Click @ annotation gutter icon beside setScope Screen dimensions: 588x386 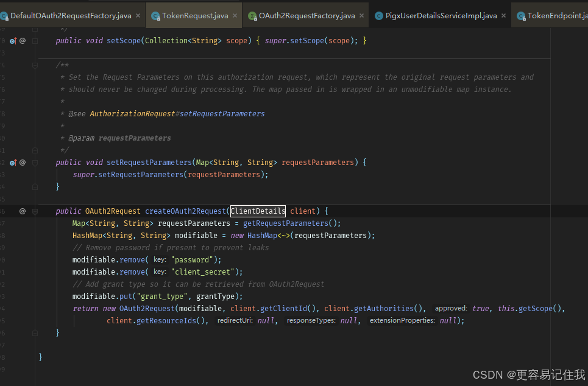click(23, 40)
